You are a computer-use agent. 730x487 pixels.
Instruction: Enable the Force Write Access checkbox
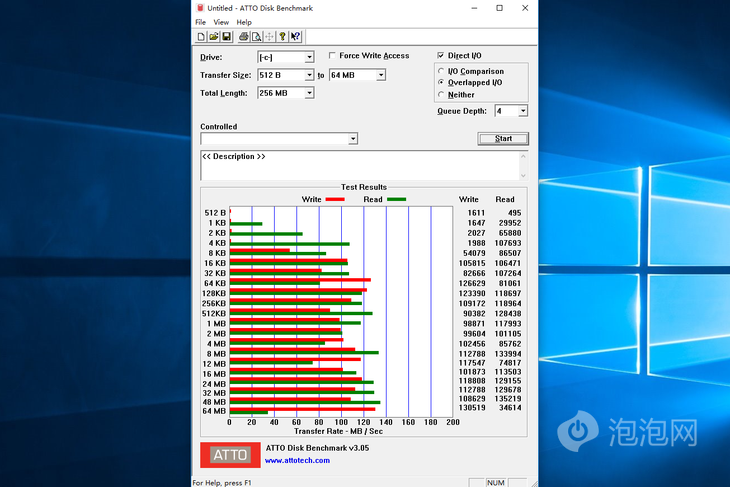(332, 56)
